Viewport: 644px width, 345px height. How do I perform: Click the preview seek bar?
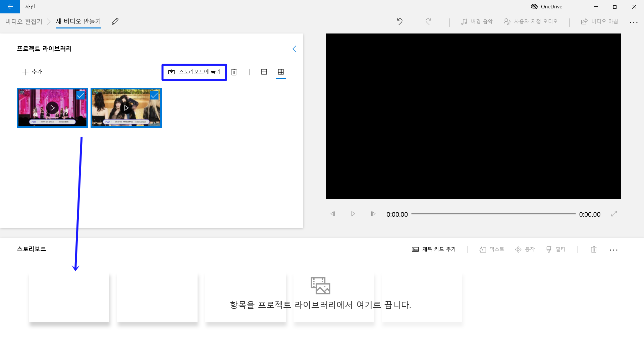(493, 214)
